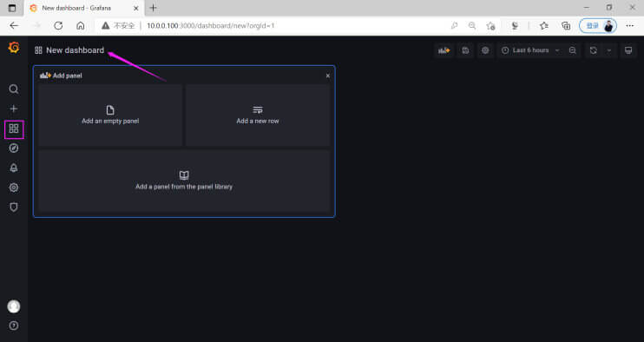Image resolution: width=644 pixels, height=342 pixels.
Task: Close the Add panel box
Action: click(x=328, y=76)
